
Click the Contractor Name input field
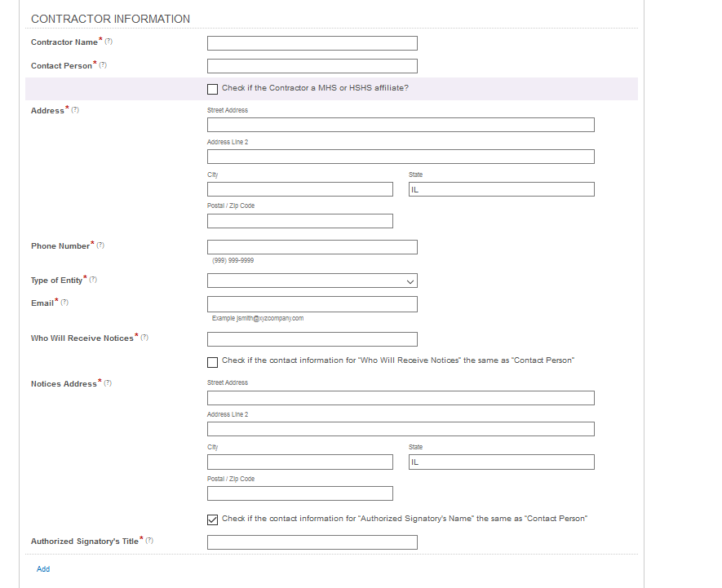[312, 42]
